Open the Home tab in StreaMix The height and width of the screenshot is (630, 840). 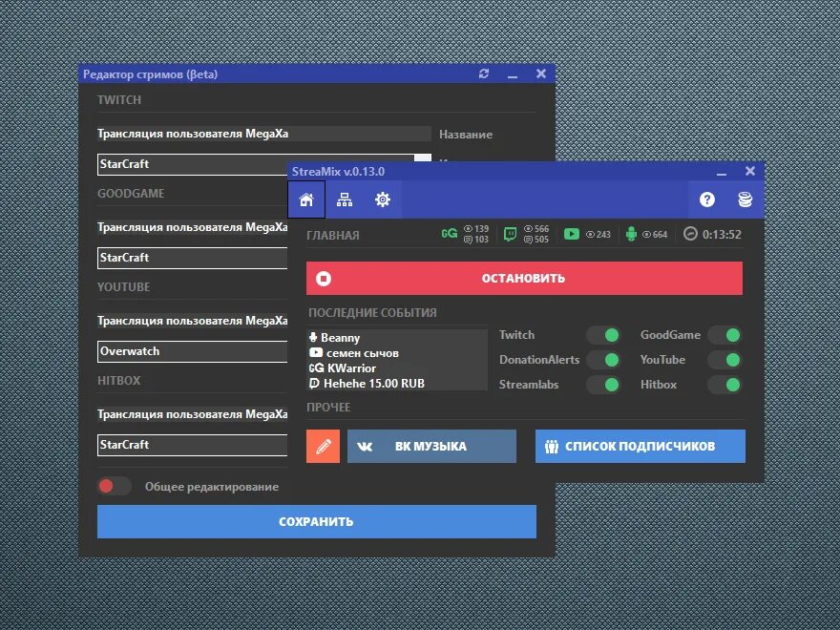pos(306,199)
